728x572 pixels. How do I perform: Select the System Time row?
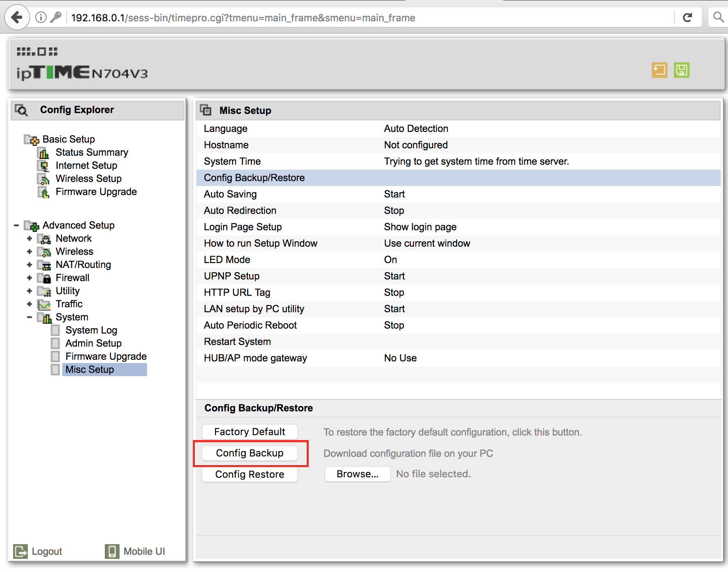click(x=458, y=161)
